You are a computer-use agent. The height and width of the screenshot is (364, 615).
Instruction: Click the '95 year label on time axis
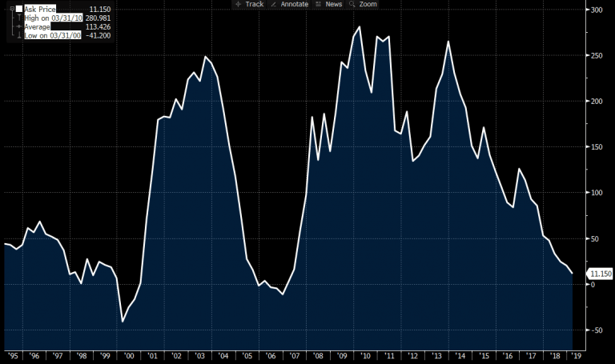point(13,354)
